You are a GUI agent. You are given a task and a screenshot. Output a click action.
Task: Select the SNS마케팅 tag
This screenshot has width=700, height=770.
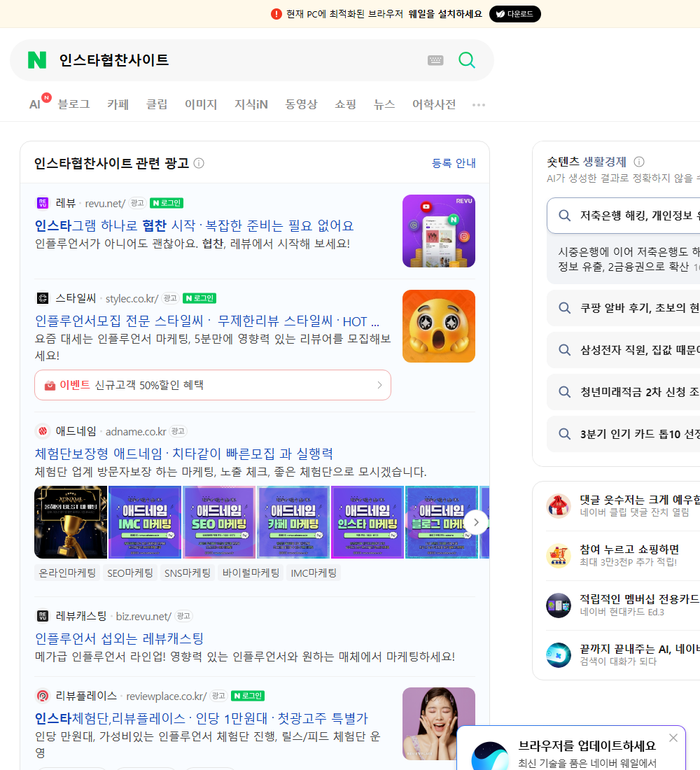[x=187, y=573]
